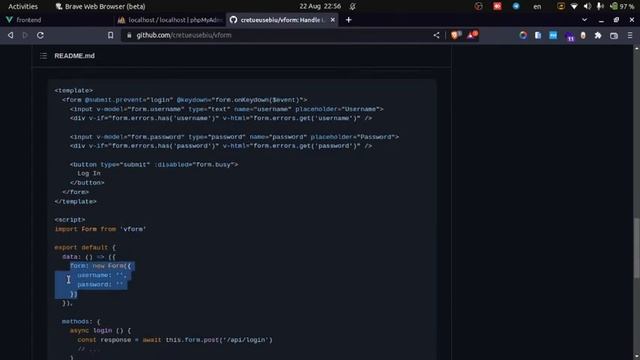This screenshot has width=640, height=360.
Task: Go back to the previous page
Action: click(x=10, y=36)
